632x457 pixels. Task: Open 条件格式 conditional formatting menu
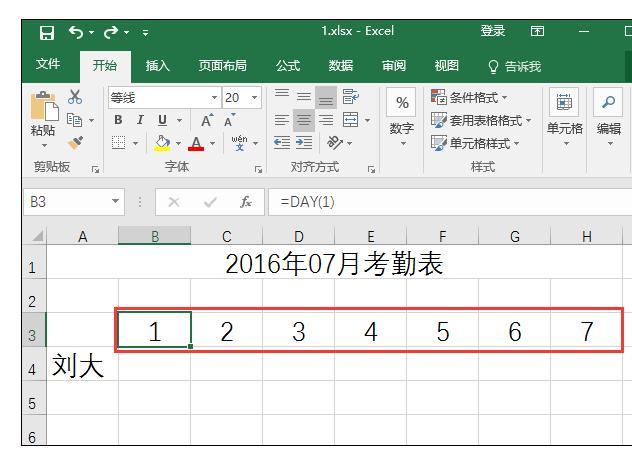tap(469, 98)
